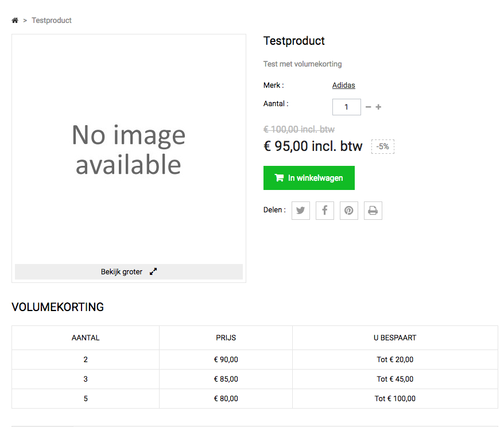
Task: Click the quantity input field
Action: [346, 107]
